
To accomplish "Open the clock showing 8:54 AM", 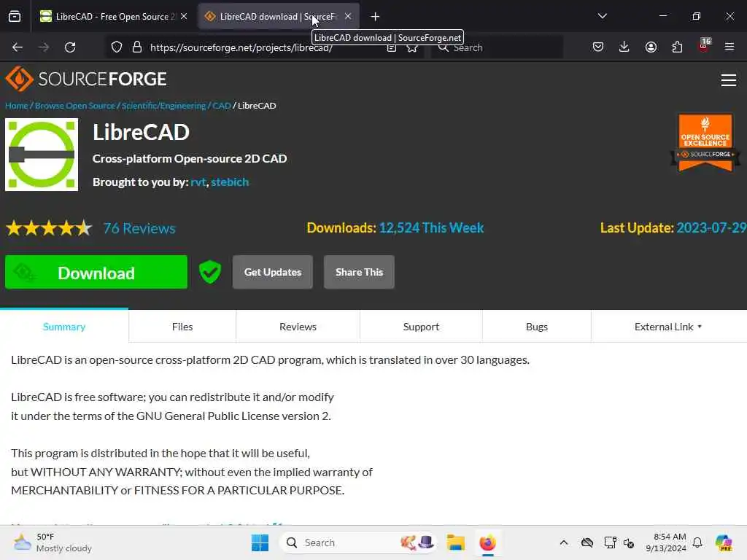I will (x=666, y=542).
